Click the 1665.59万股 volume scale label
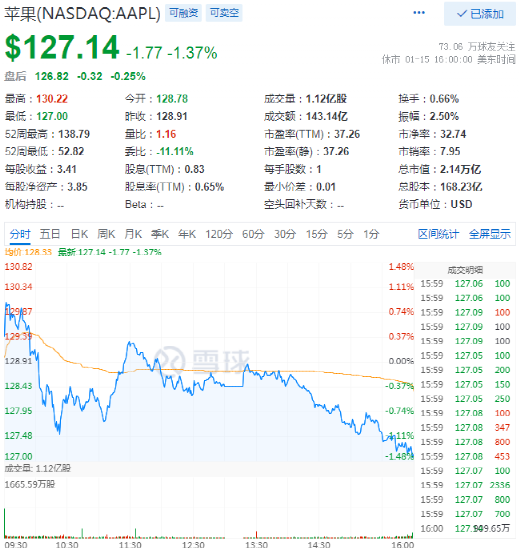 pos(30,484)
